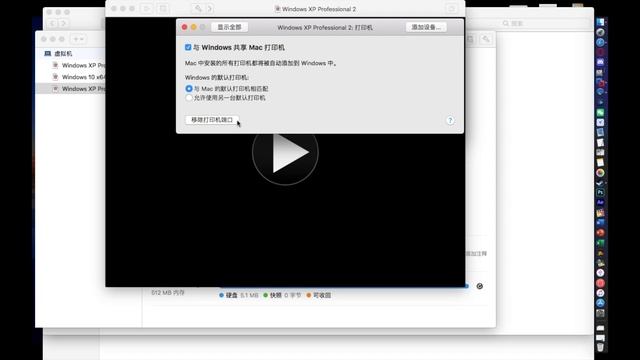Click the forward arrow in the rear window
Image resolution: width=640 pixels, height=360 pixels.
click(x=63, y=24)
